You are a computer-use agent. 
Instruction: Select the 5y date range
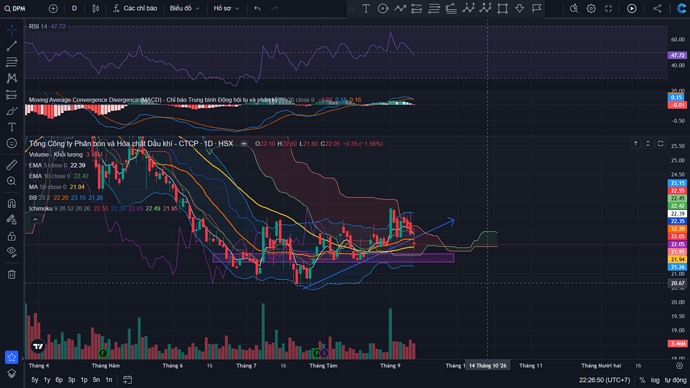pyautogui.click(x=35, y=380)
